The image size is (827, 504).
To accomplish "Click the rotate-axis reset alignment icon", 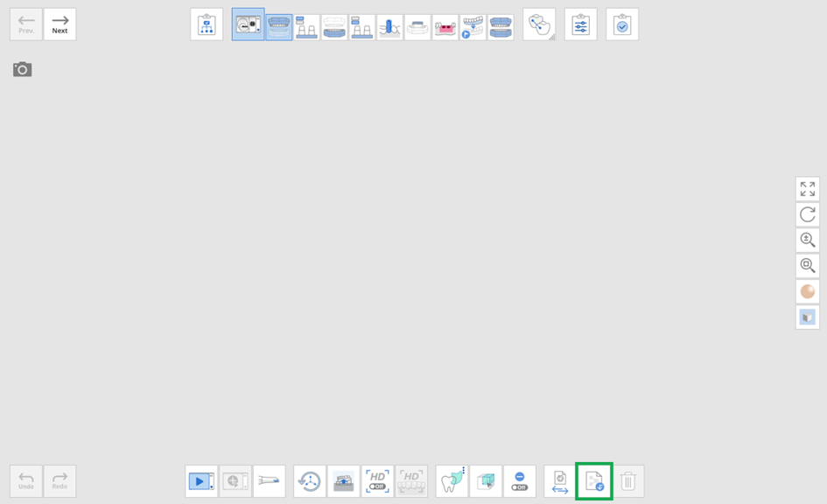I will (x=310, y=481).
